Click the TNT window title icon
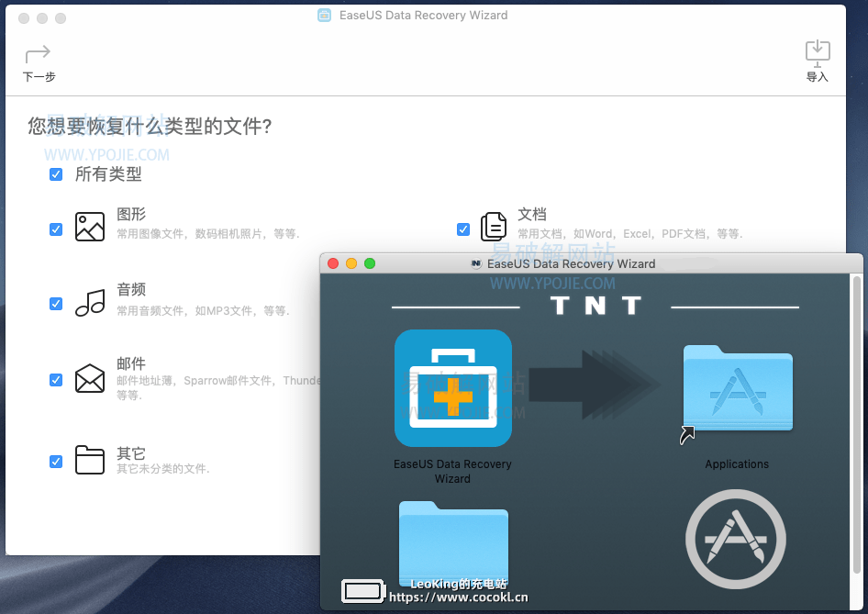The image size is (868, 614). coord(476,264)
